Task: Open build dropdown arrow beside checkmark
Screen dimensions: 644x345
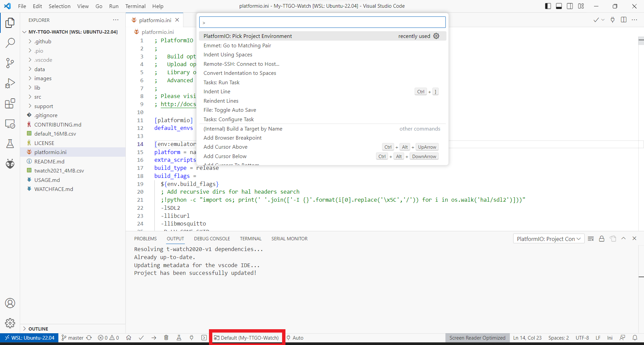Action: coord(603,20)
